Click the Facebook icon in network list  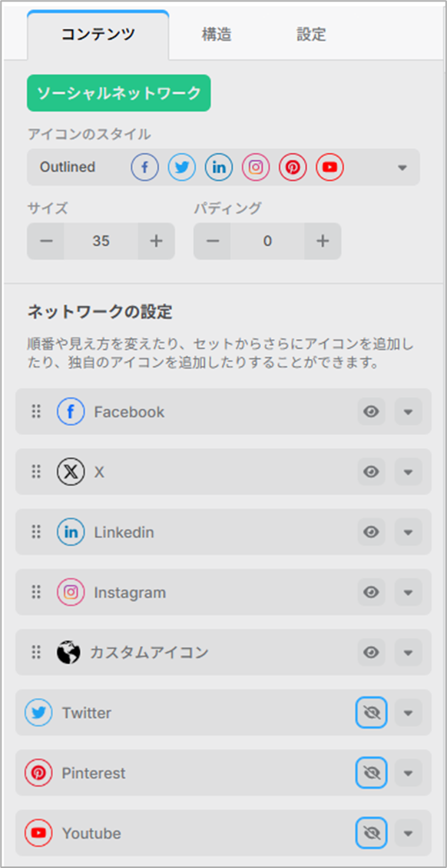click(x=71, y=412)
